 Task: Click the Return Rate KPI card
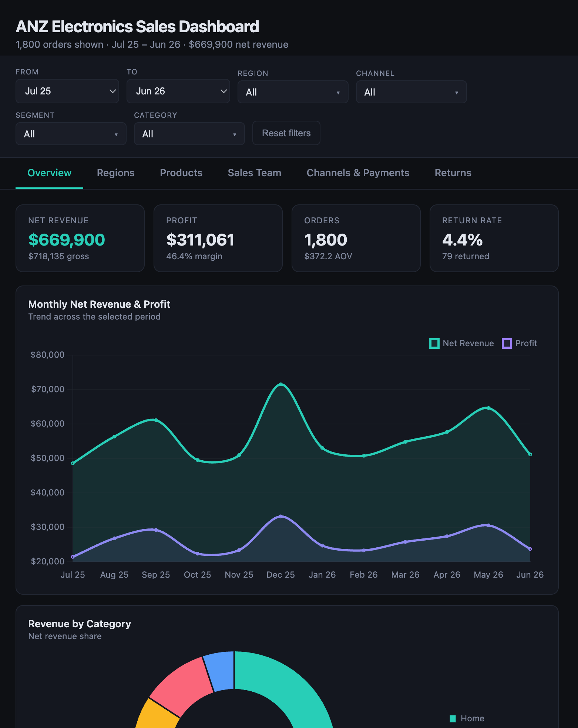(494, 238)
